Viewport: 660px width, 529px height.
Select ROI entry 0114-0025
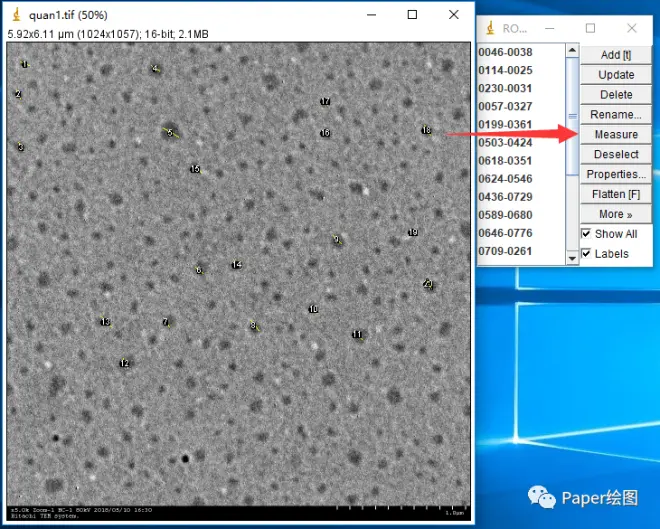pyautogui.click(x=506, y=70)
